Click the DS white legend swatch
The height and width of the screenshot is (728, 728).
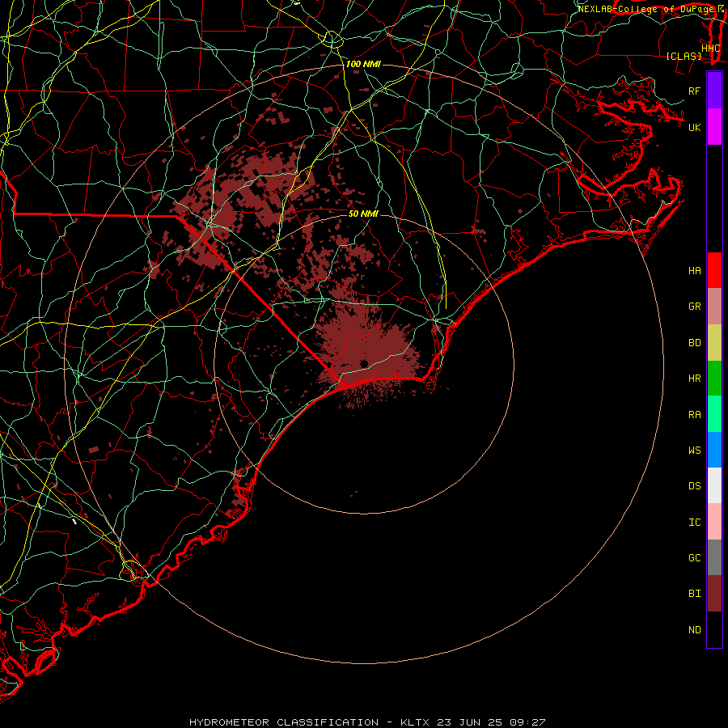[x=714, y=485]
